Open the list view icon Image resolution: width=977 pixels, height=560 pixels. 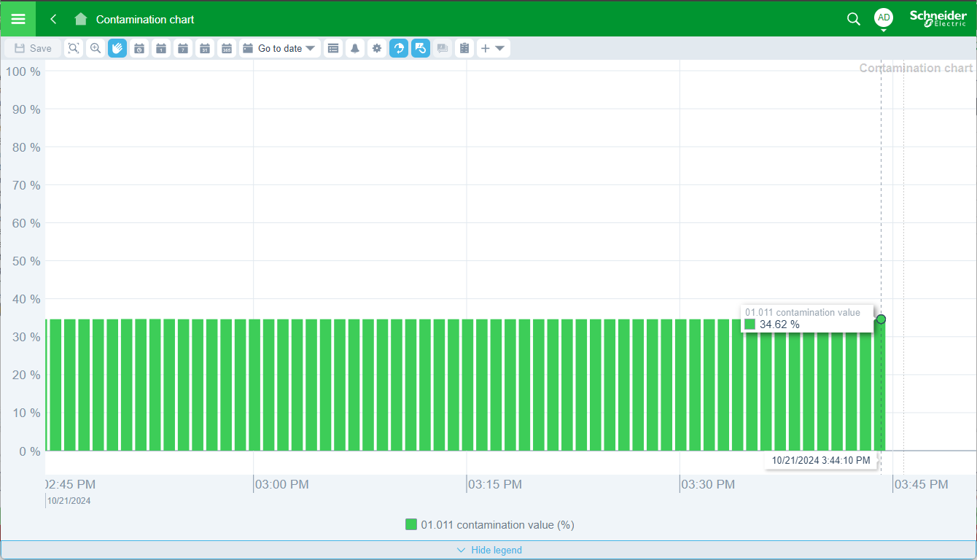point(333,48)
